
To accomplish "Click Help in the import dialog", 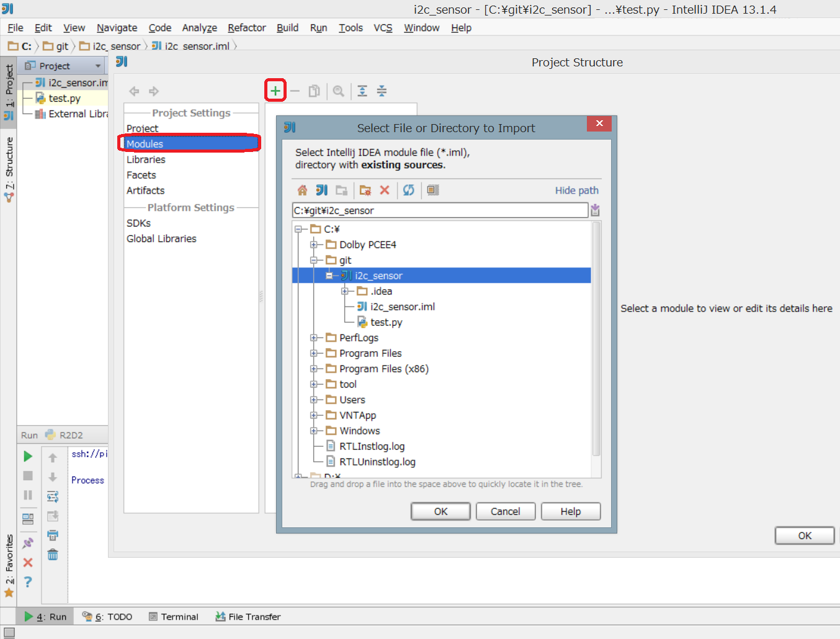I will (x=571, y=511).
